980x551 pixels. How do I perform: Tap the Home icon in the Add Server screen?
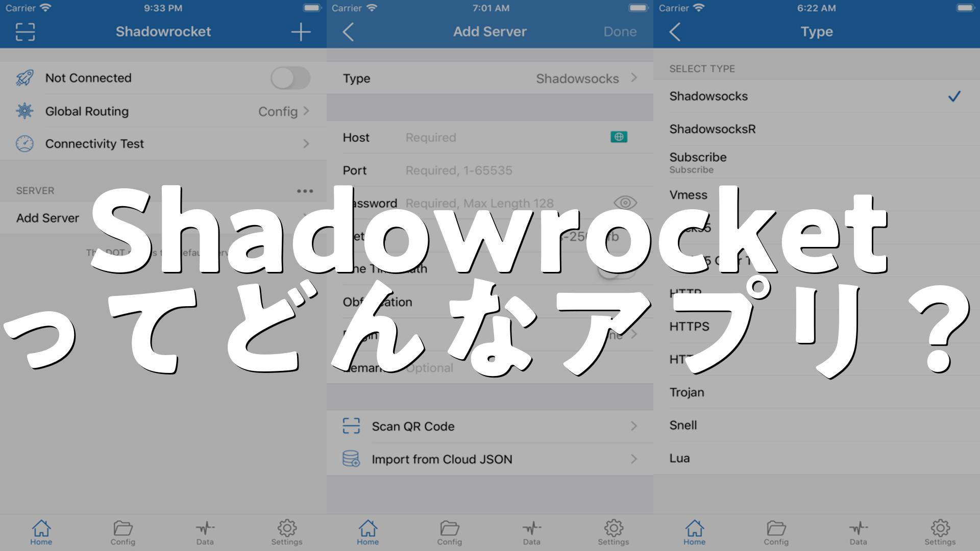367,528
